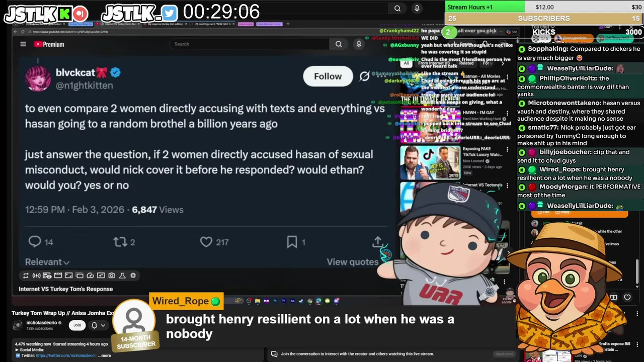This screenshot has height=362, width=644.
Task: Join nicholasdeorio's channel membership
Action: [x=77, y=325]
